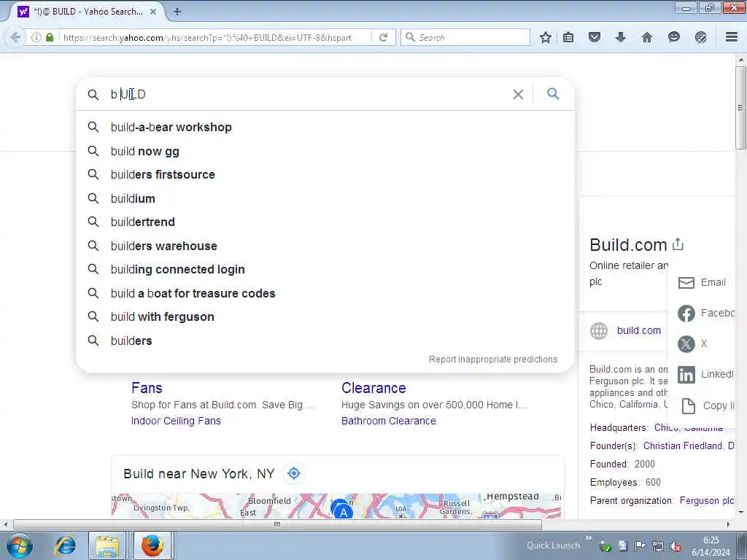Screen dimensions: 747x560
Task: Choose suggestion build-a-bear workshop
Action: [x=325, y=127]
